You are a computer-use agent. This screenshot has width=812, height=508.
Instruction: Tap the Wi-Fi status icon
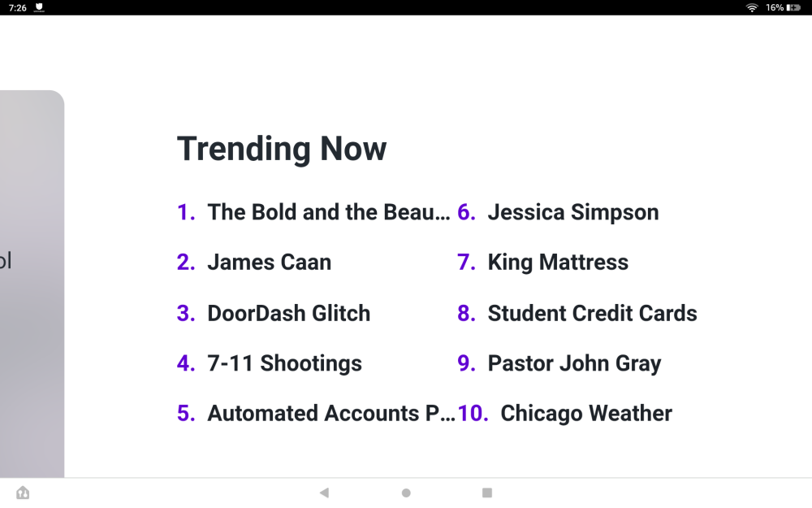point(752,7)
